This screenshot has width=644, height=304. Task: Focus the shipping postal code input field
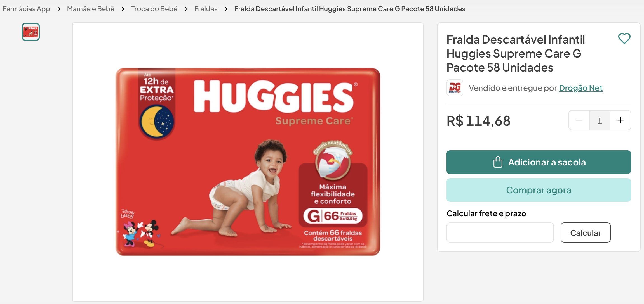[500, 232]
